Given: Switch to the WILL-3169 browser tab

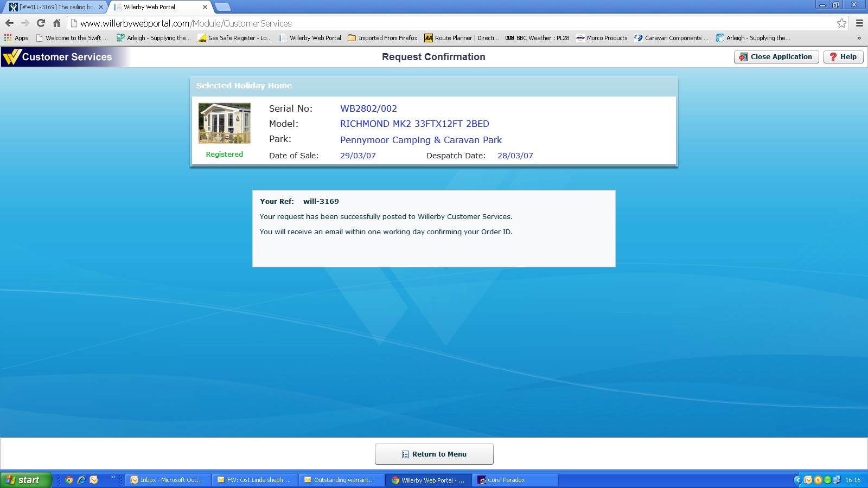Looking at the screenshot, I should coord(54,7).
